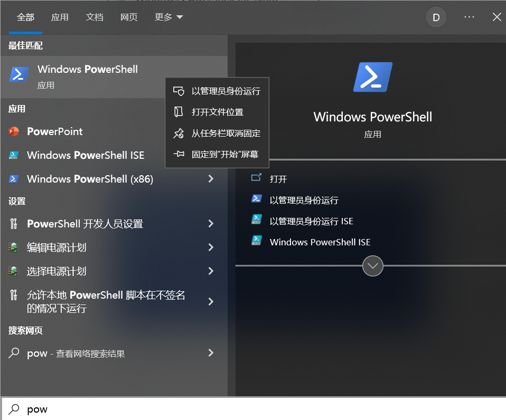
Task: Click the user account avatar D
Action: 436,17
